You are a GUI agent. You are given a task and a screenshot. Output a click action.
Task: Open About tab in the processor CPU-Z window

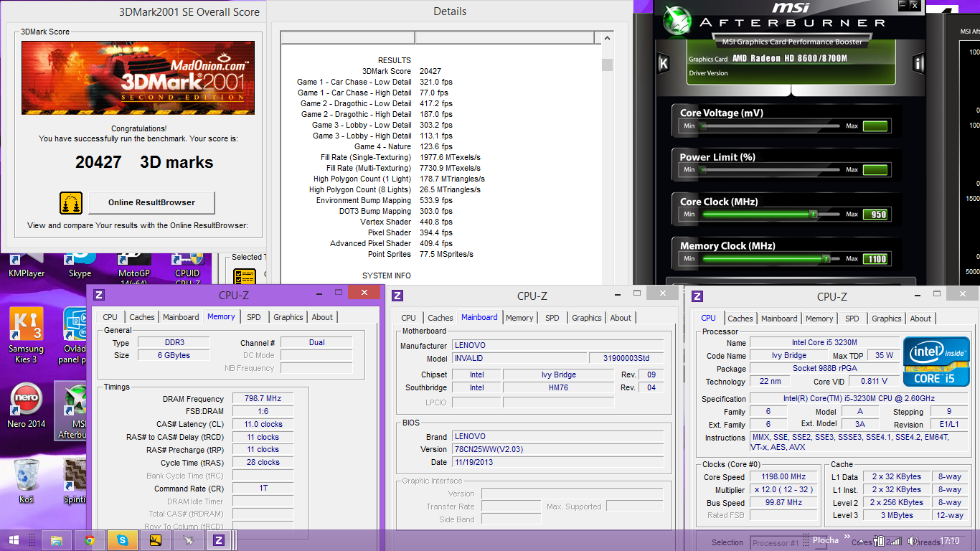point(920,319)
